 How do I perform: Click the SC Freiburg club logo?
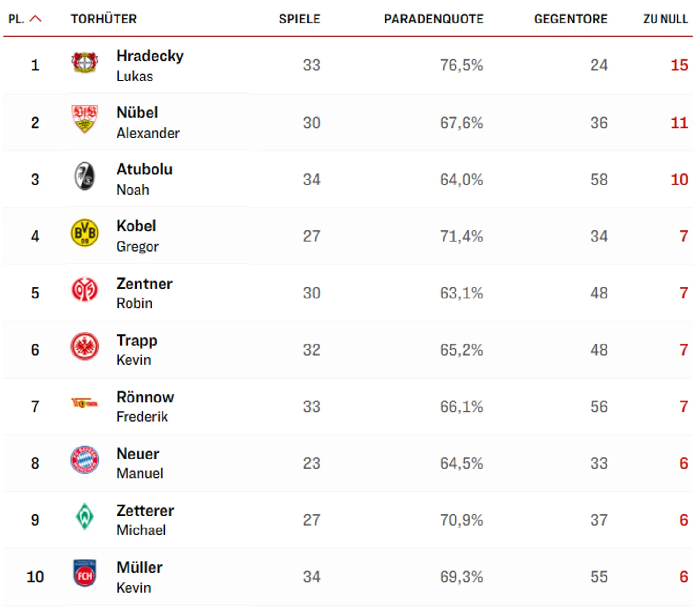click(x=85, y=176)
